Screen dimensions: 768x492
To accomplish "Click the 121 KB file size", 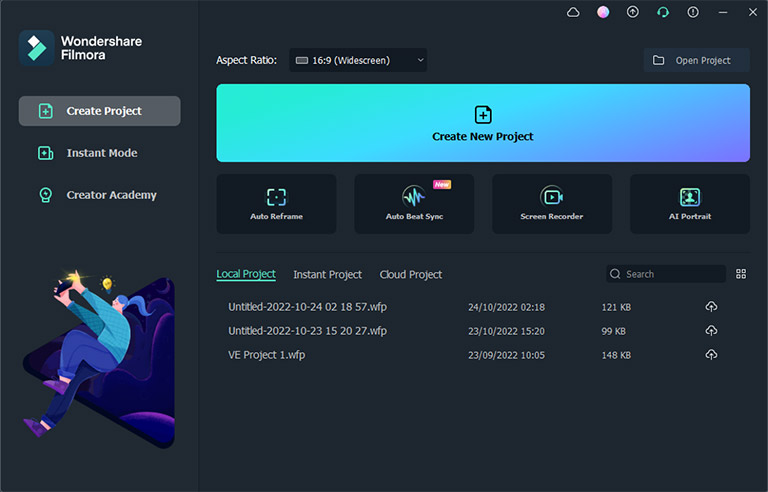I will 616,307.
